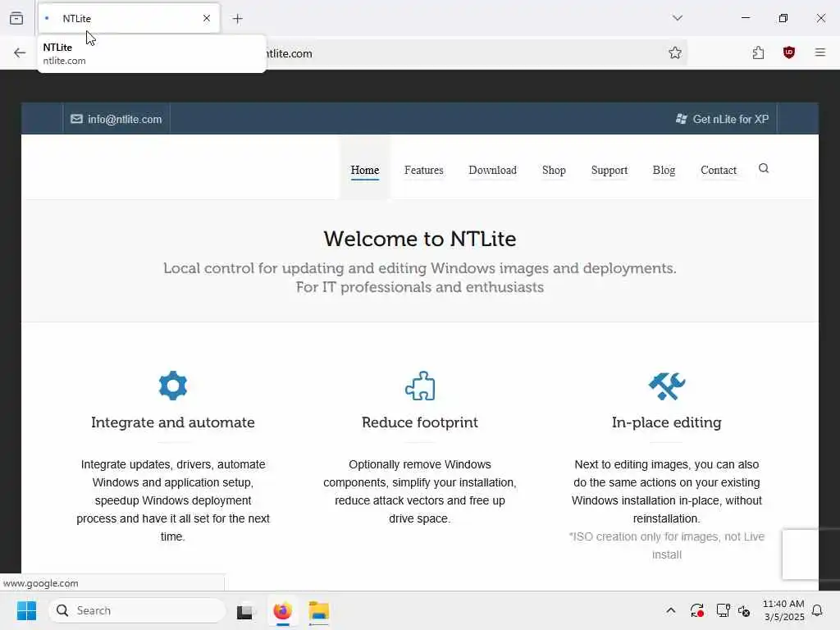Open the list all tabs chevron

tap(678, 18)
